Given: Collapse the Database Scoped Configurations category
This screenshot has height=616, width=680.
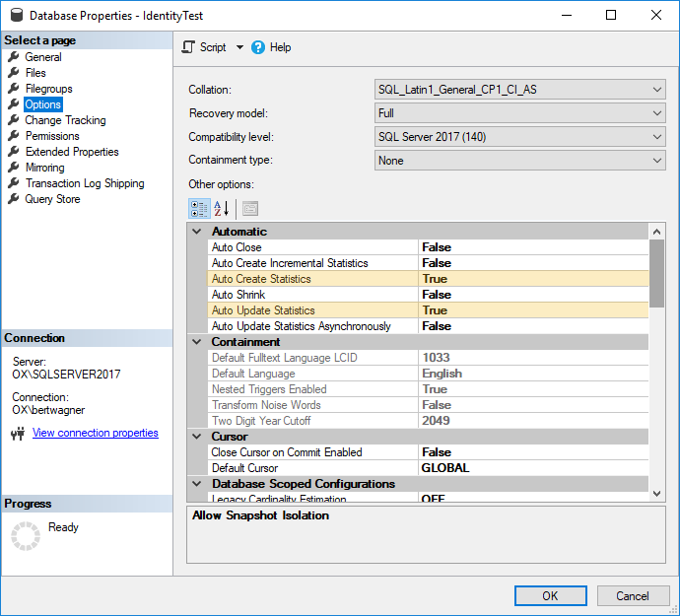Looking at the screenshot, I should 197,484.
